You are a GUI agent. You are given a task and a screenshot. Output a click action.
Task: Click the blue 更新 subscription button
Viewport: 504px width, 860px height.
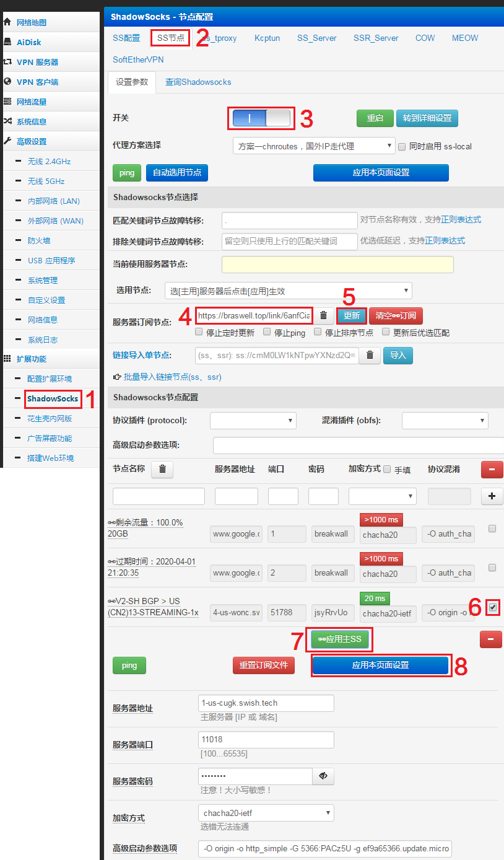(x=352, y=315)
